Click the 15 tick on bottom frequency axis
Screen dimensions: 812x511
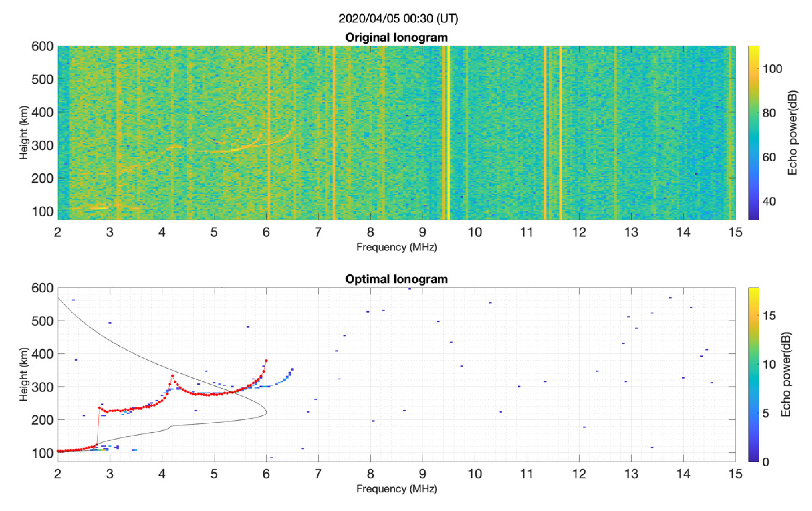(x=735, y=474)
